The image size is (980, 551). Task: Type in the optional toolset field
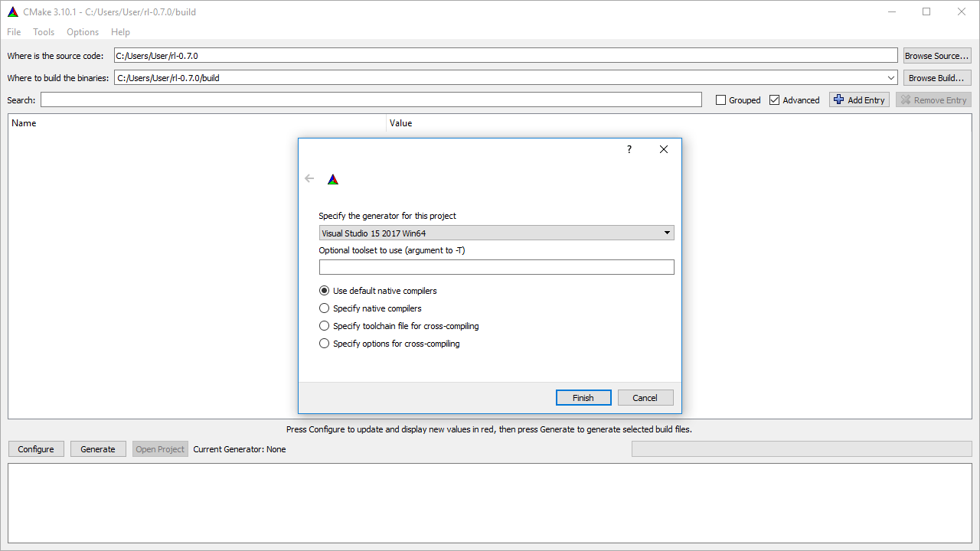pyautogui.click(x=496, y=266)
